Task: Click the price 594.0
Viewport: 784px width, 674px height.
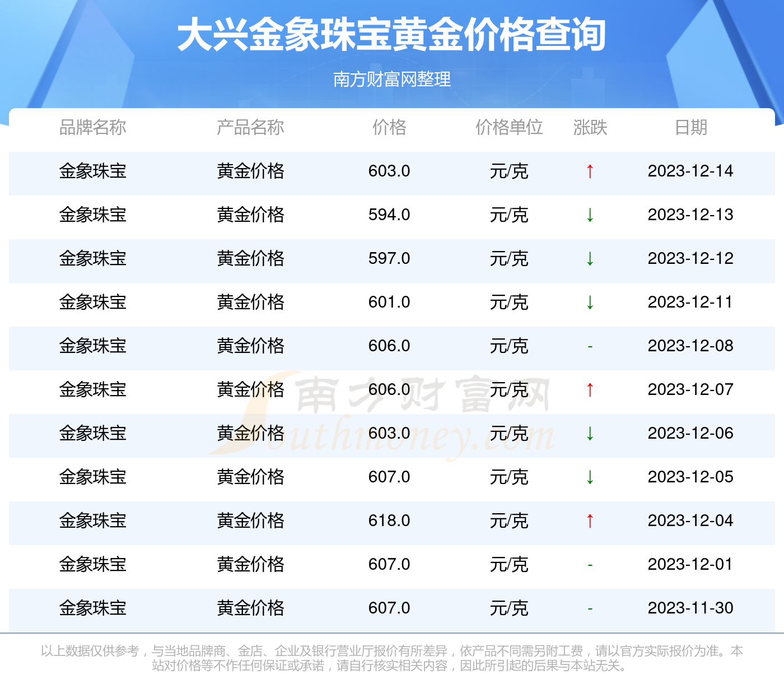Action: click(x=389, y=215)
